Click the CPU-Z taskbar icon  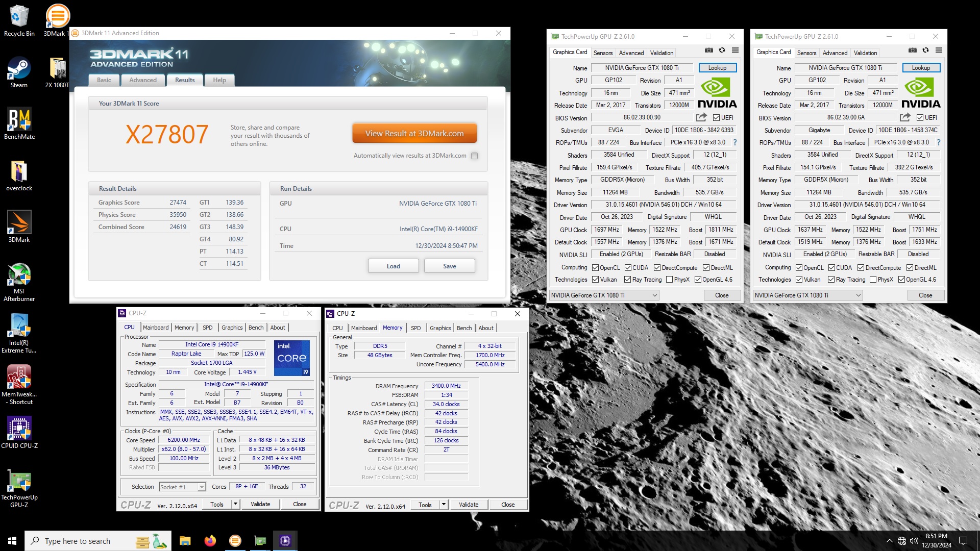[285, 541]
